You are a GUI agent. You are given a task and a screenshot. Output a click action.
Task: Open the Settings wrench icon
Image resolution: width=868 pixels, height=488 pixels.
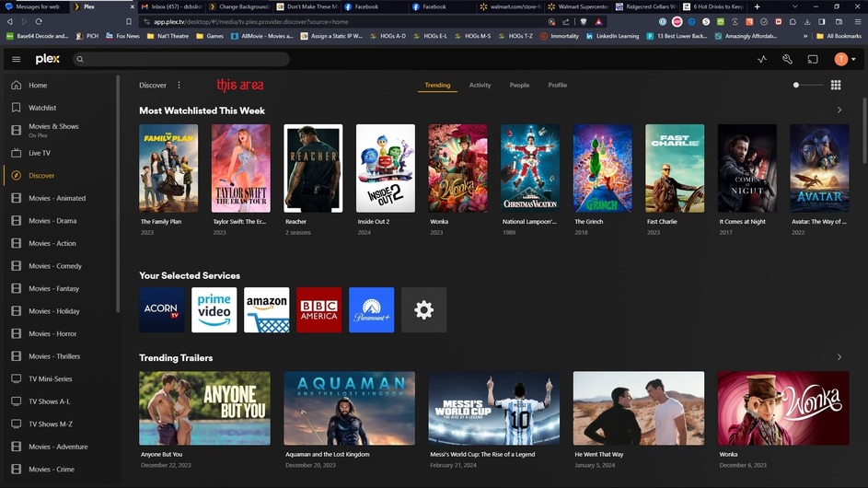(x=787, y=59)
